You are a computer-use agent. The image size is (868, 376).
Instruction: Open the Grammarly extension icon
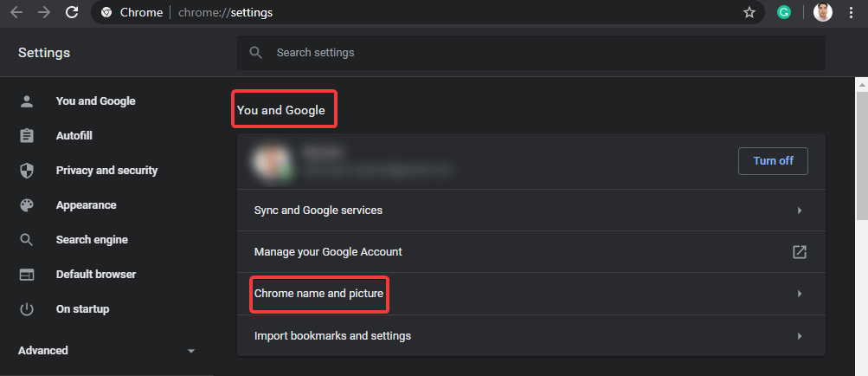[784, 13]
